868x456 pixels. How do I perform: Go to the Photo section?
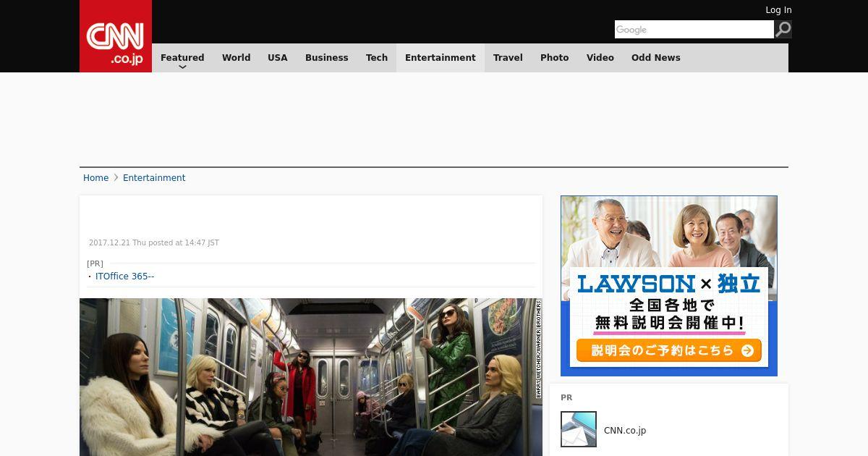[x=555, y=58]
